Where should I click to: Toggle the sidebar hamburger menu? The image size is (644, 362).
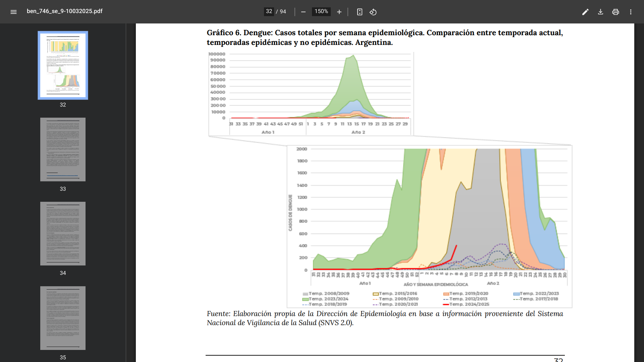pos(13,12)
